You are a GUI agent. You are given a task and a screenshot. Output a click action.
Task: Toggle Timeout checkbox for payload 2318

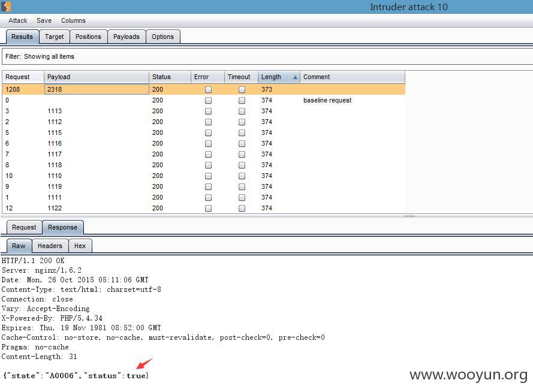[x=242, y=89]
